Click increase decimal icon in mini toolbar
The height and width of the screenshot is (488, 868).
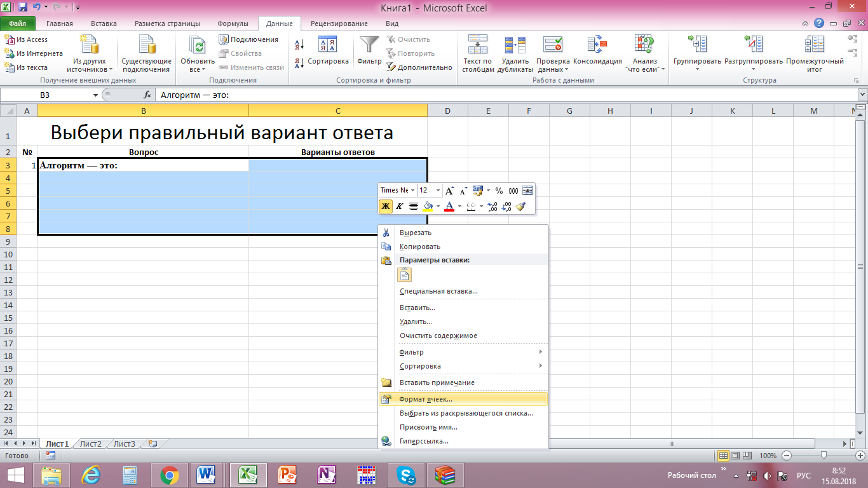492,206
